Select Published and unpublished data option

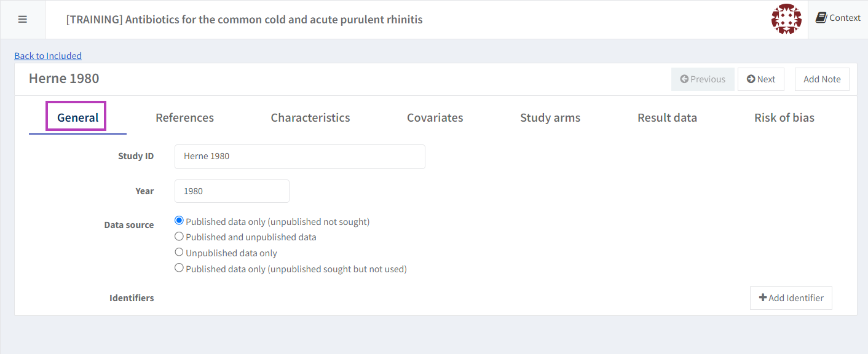[180, 237]
